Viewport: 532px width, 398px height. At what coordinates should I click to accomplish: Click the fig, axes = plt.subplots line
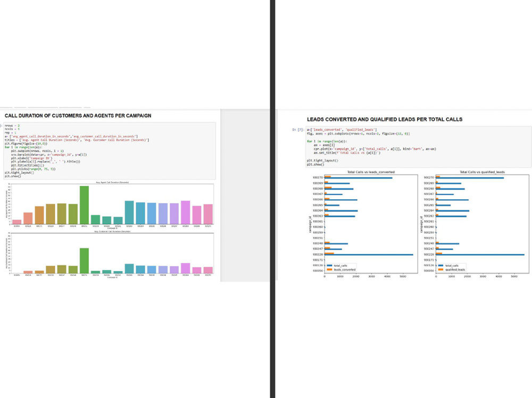pyautogui.click(x=358, y=133)
